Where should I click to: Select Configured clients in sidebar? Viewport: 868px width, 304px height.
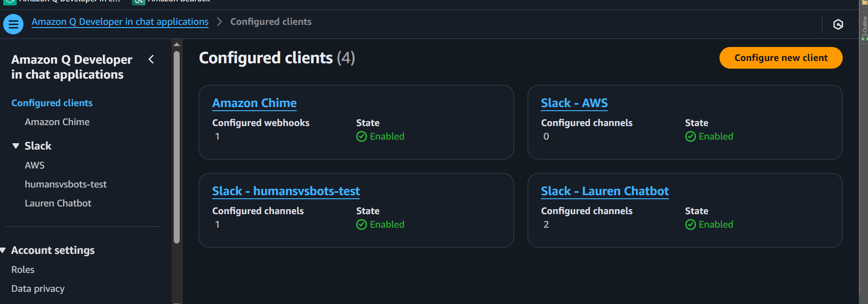coord(52,103)
